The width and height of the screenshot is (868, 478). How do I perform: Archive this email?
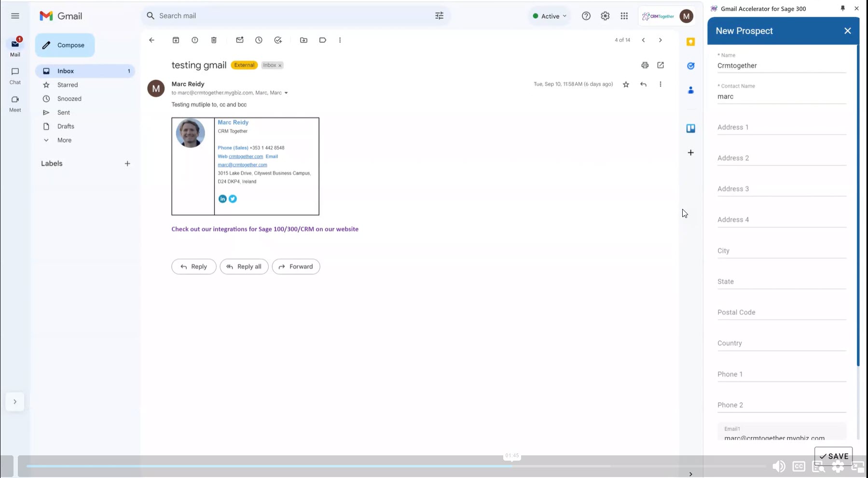(x=176, y=40)
